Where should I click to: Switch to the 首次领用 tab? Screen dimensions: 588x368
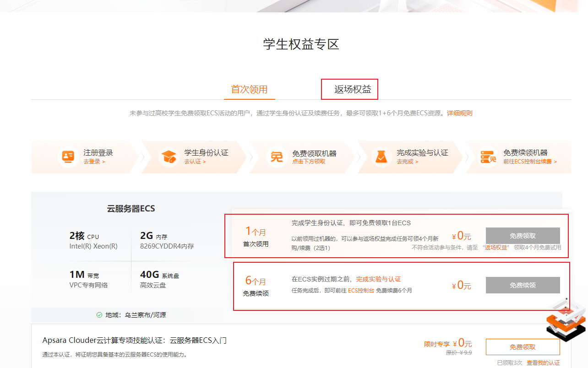[249, 89]
